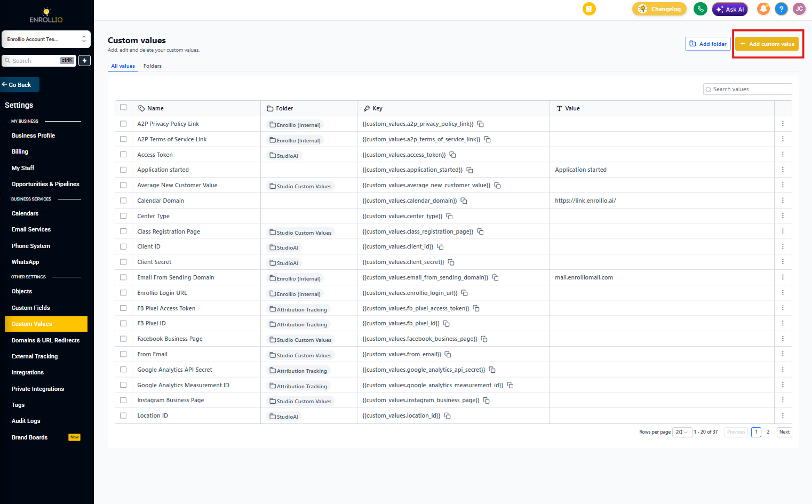The image size is (812, 504).
Task: Copy the email_from_sending_domain key
Action: [x=495, y=278]
